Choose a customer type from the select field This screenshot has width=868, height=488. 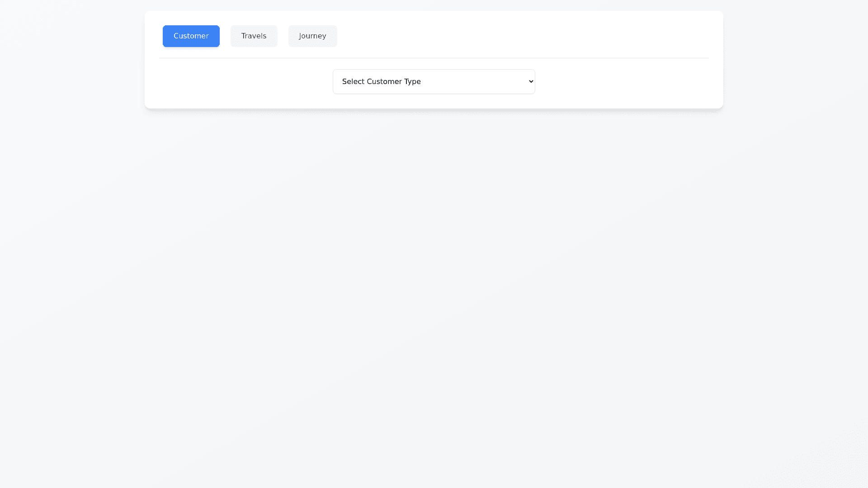pos(434,82)
